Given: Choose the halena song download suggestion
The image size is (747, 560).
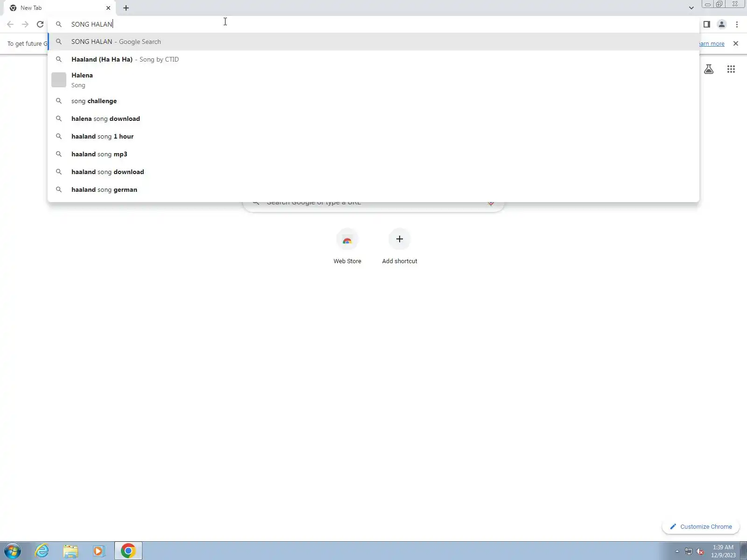Looking at the screenshot, I should pos(373,119).
